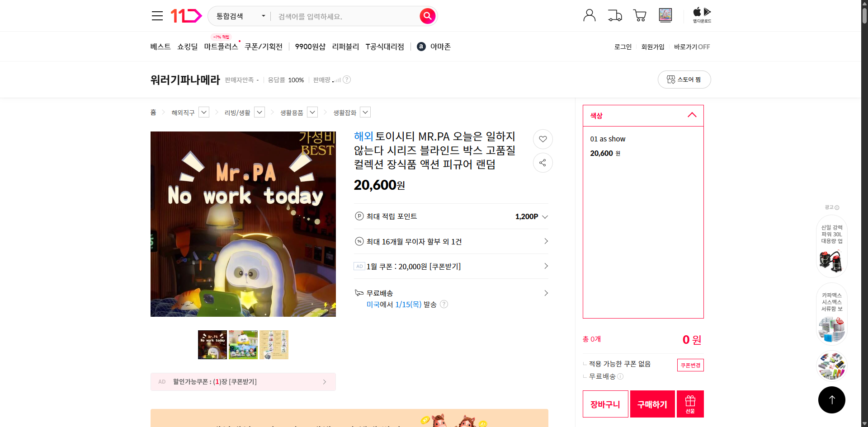Click the scroll-to-top arrow button

[832, 399]
